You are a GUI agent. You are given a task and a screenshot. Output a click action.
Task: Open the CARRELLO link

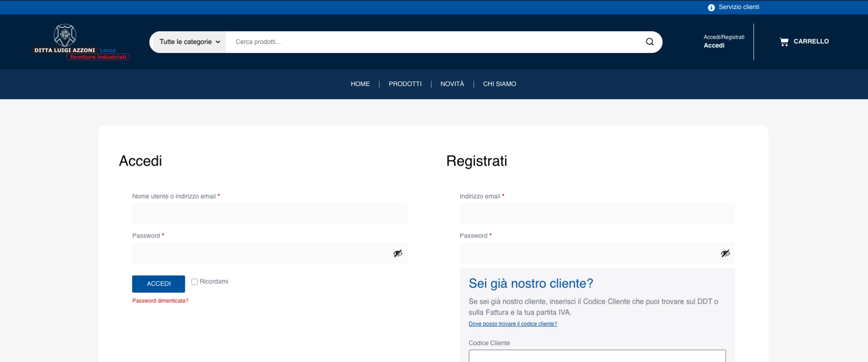pos(811,42)
